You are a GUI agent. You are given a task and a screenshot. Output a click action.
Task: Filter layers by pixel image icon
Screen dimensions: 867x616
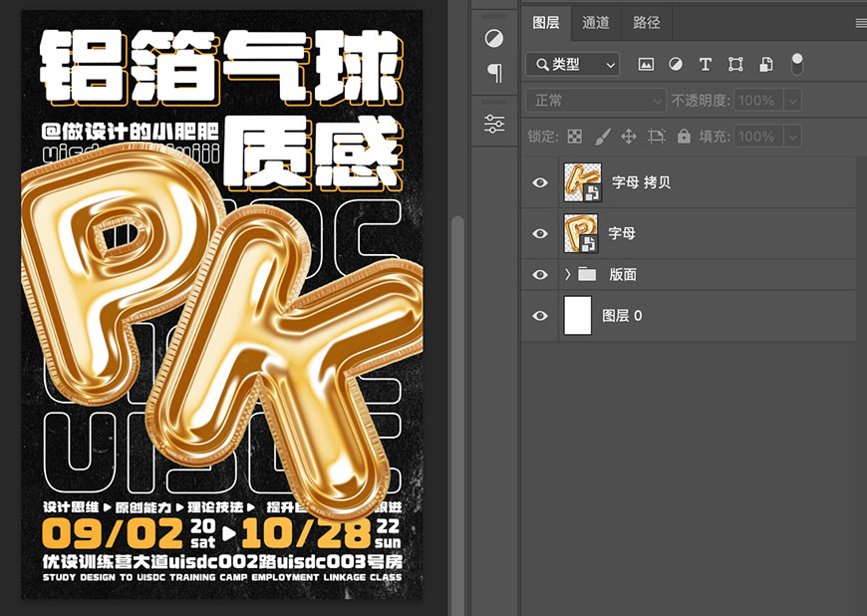coord(646,65)
